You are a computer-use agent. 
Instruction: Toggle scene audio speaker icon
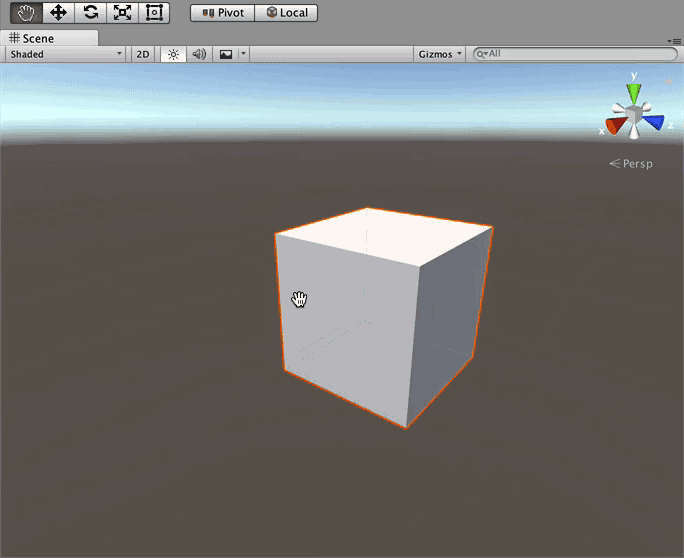coord(199,54)
